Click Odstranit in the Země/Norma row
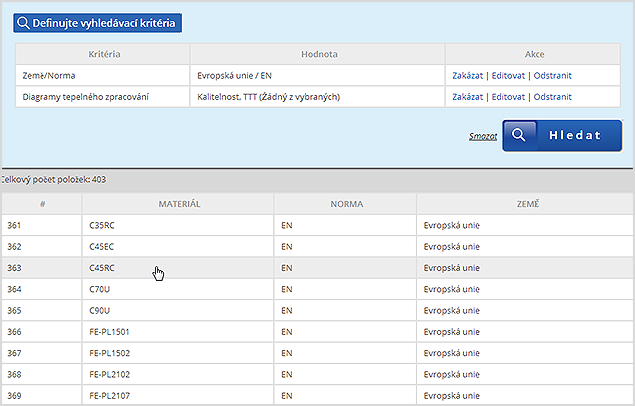This screenshot has width=635, height=406. [552, 76]
